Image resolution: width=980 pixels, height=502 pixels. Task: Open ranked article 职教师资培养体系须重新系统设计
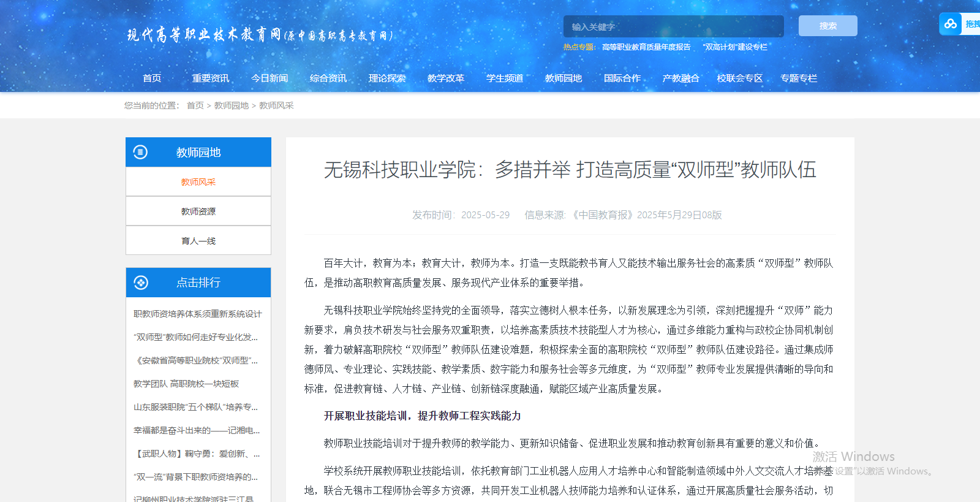tap(197, 314)
